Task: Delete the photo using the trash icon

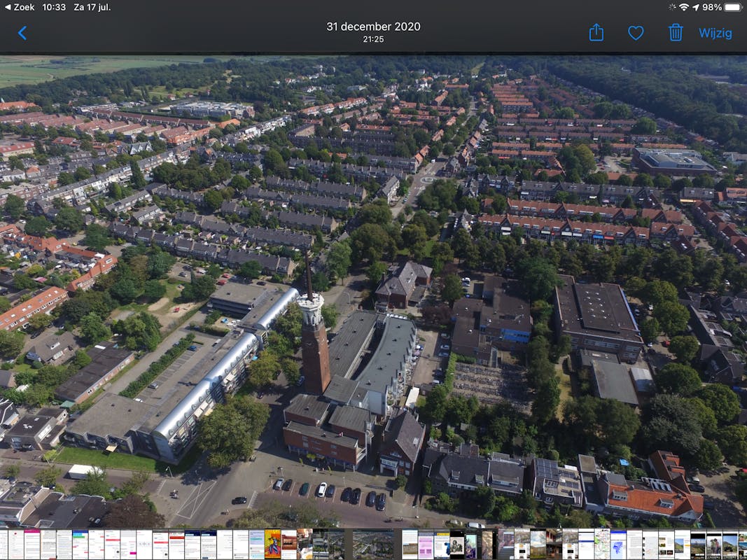Action: pyautogui.click(x=675, y=33)
